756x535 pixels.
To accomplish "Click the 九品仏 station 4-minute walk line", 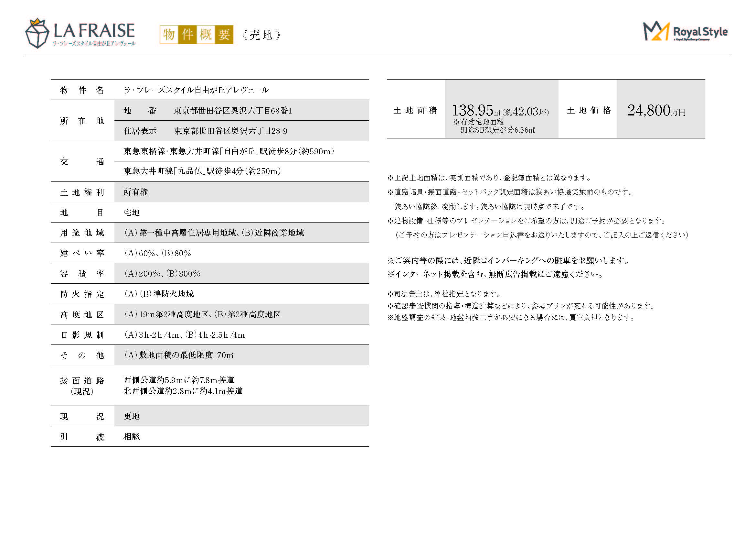I will click(x=202, y=171).
